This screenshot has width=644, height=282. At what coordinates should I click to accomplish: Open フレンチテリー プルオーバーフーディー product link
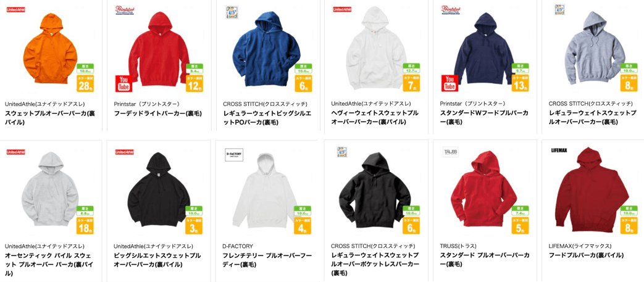pyautogui.click(x=267, y=260)
